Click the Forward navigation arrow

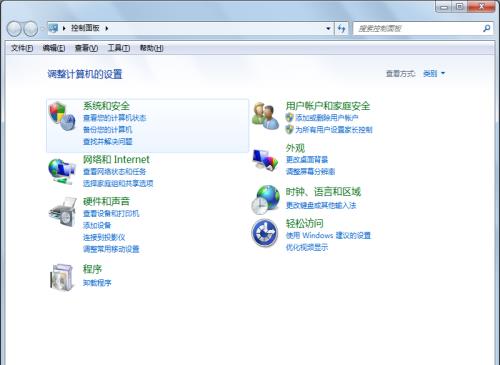31,29
